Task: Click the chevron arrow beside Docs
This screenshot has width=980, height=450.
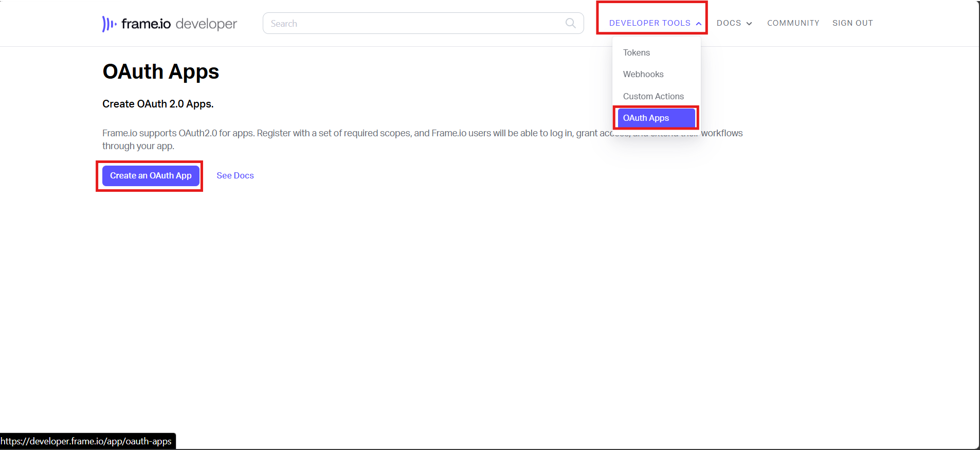Action: pyautogui.click(x=749, y=24)
